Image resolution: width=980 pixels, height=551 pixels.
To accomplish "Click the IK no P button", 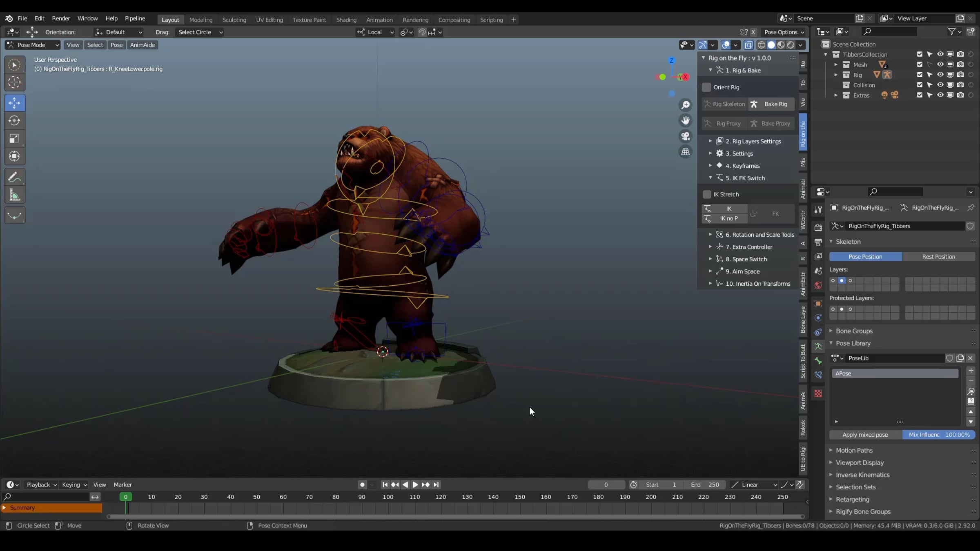I will 724,218.
